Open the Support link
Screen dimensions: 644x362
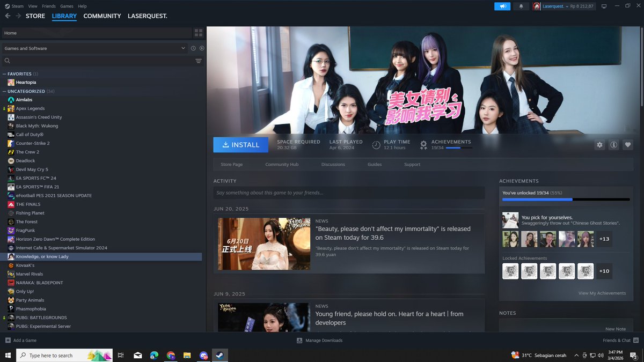(412, 164)
